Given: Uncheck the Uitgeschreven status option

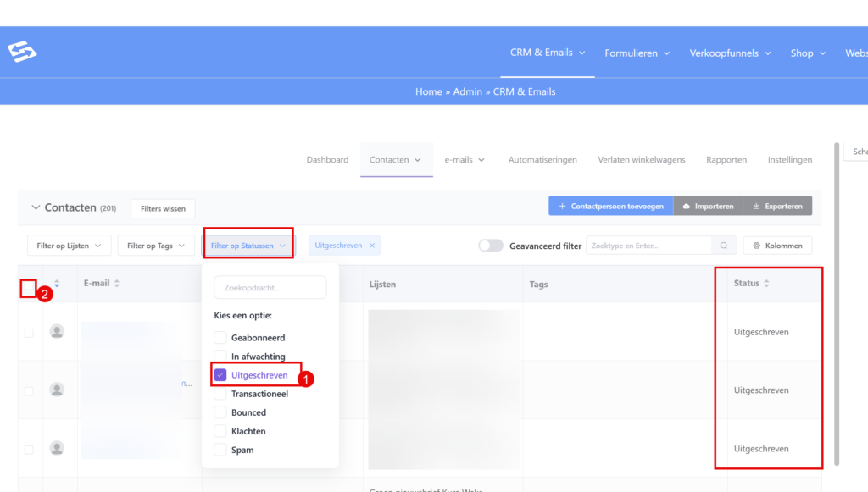Looking at the screenshot, I should click(x=220, y=375).
